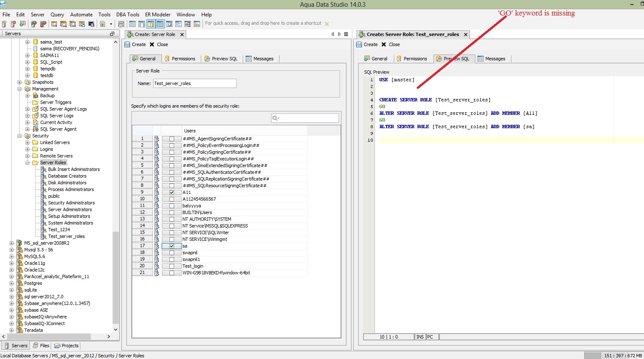Click the calculator-style icon in the toolbar

121,24
